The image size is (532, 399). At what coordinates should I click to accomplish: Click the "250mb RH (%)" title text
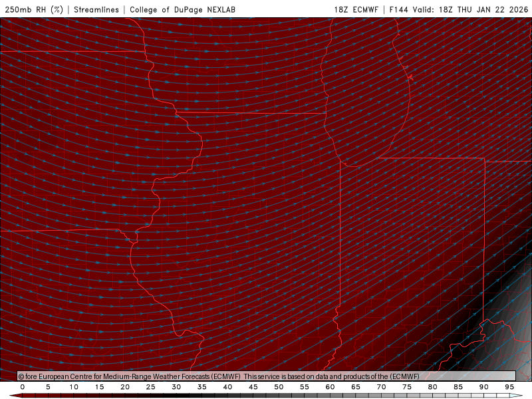35,9
